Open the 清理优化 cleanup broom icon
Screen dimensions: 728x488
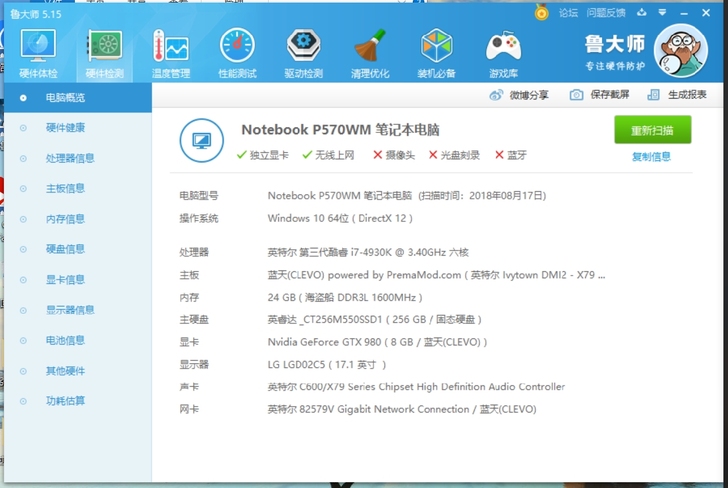(370, 52)
